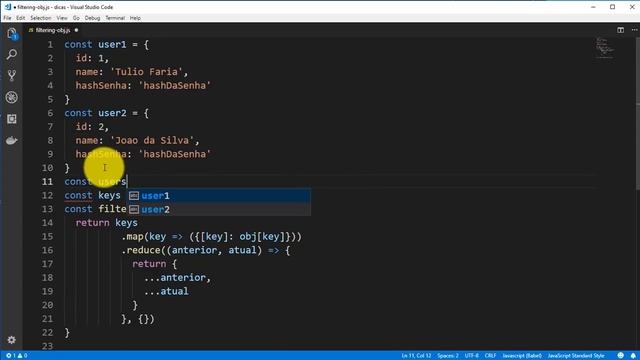Click JavaScript Standard Style status entry
The height and width of the screenshot is (360, 640).
click(576, 356)
